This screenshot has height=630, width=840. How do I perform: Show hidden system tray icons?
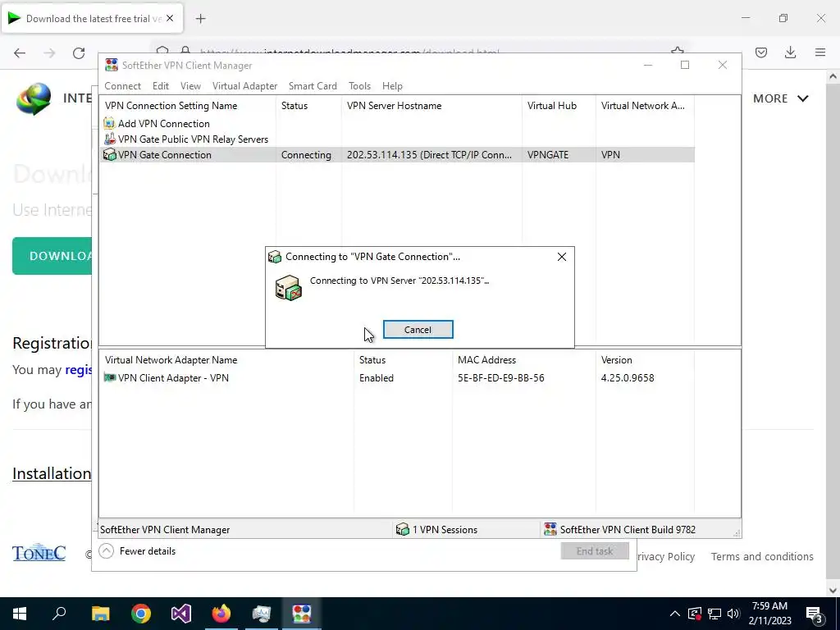coord(675,614)
